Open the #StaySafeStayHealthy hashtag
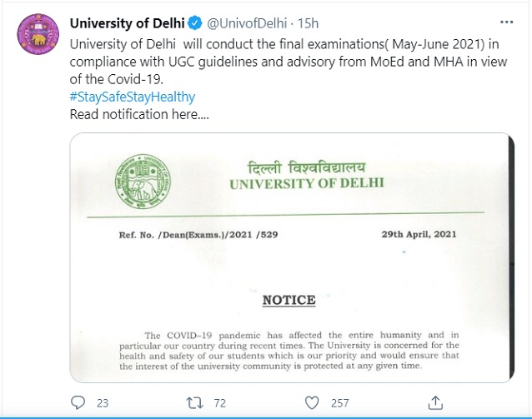Image resolution: width=532 pixels, height=419 pixels. pyautogui.click(x=133, y=97)
